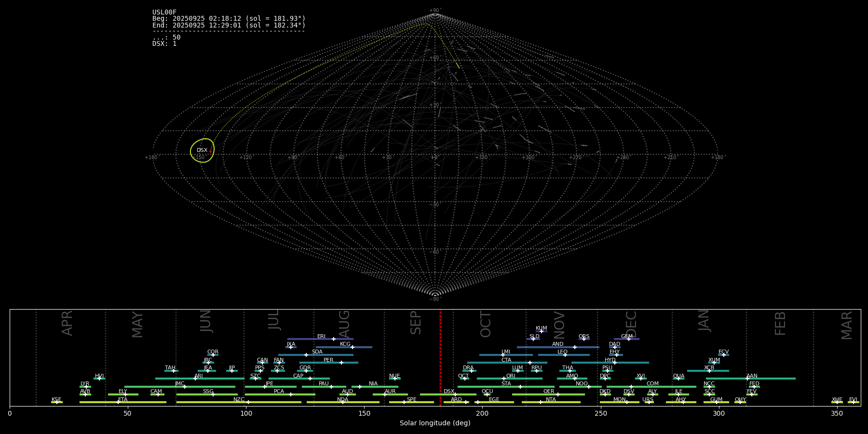Click the LYR shower label
This screenshot has width=868, height=434.
85,384
